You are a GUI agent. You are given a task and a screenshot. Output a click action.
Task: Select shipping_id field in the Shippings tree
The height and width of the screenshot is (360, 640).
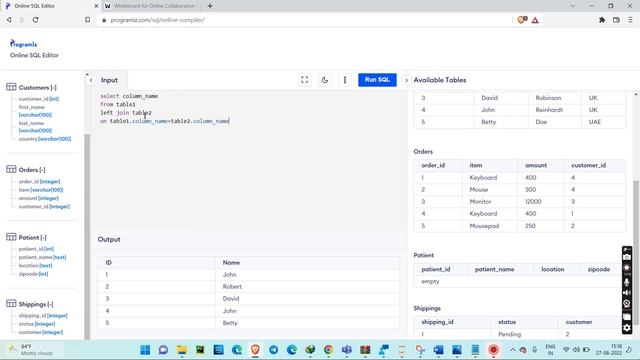[x=43, y=316]
